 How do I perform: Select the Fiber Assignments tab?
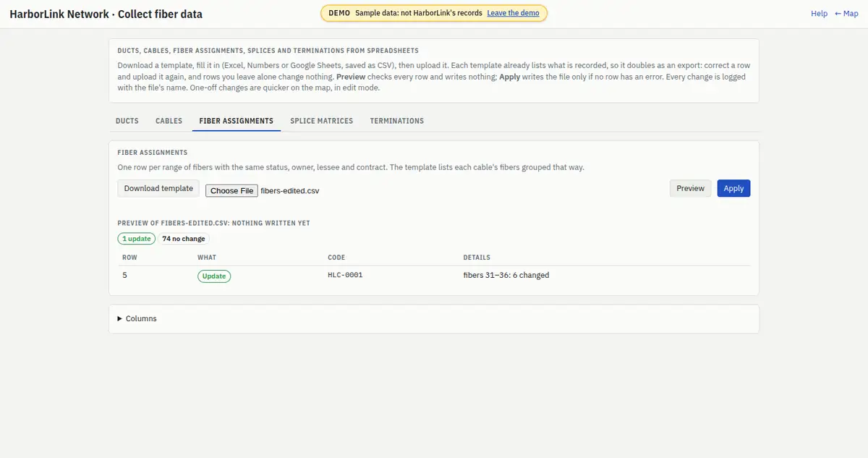(x=237, y=121)
